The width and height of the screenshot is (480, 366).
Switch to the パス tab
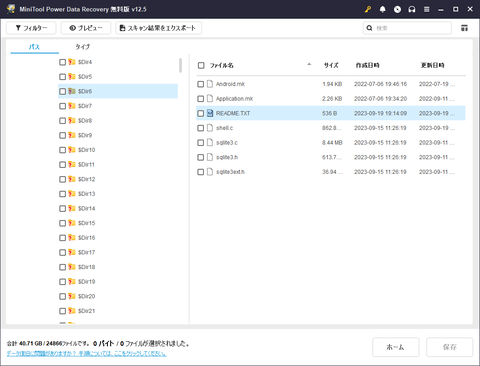[x=34, y=47]
